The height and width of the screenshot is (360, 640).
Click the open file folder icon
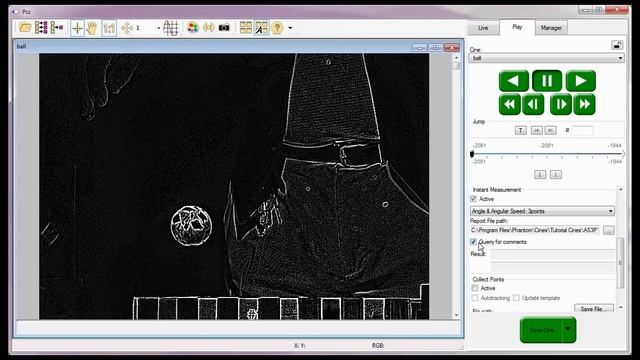(25, 28)
